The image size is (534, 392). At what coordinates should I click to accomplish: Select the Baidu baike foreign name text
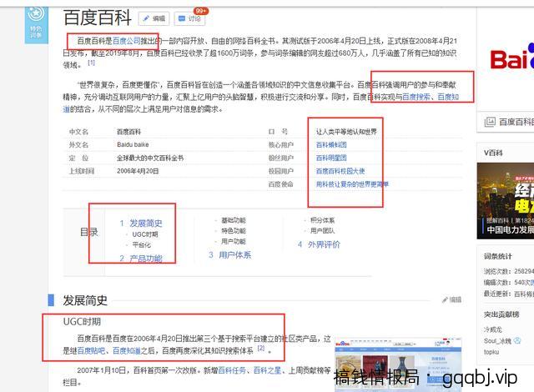tap(133, 144)
